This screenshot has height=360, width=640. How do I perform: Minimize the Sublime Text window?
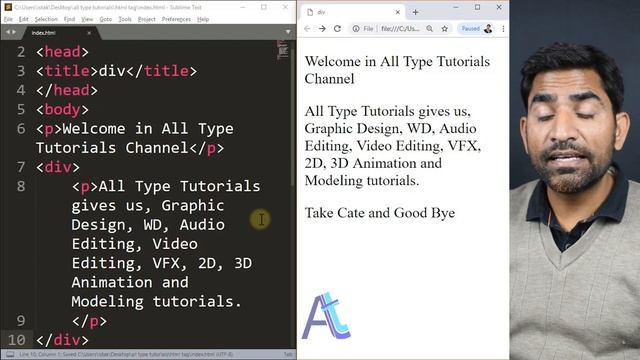tap(242, 7)
